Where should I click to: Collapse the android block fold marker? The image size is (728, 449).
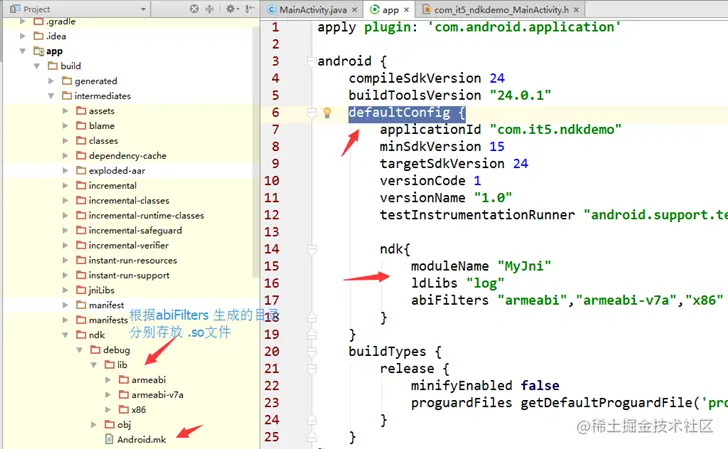(312, 61)
